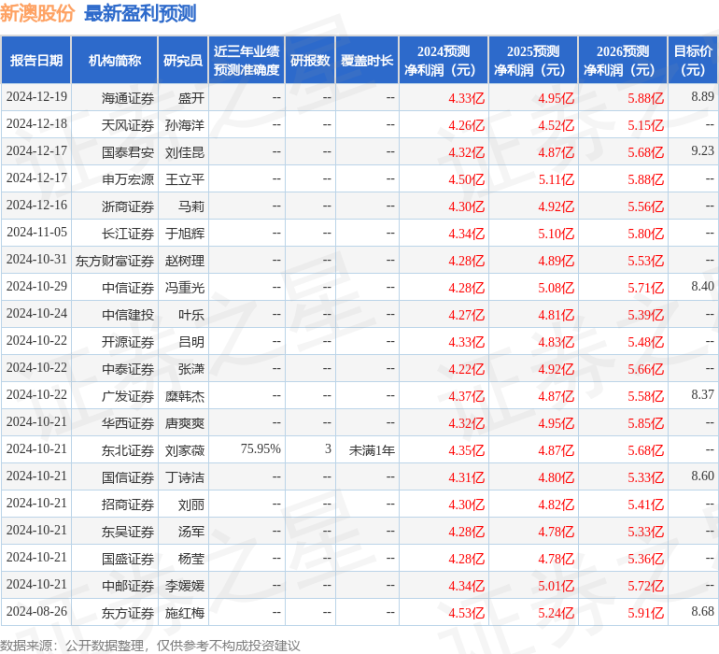Select the 2025预测净利润 column header
The height and width of the screenshot is (654, 719).
pyautogui.click(x=533, y=61)
